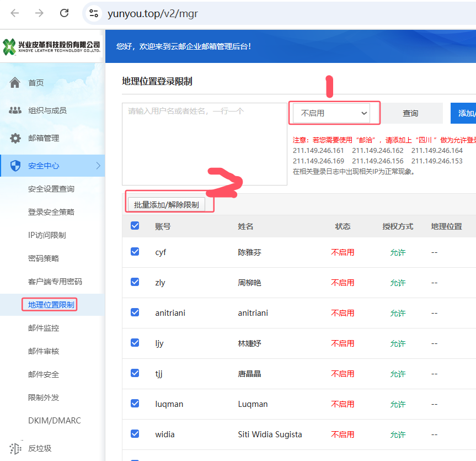Click the Xingye Leather company logo
This screenshot has height=461, width=476.
(52, 46)
